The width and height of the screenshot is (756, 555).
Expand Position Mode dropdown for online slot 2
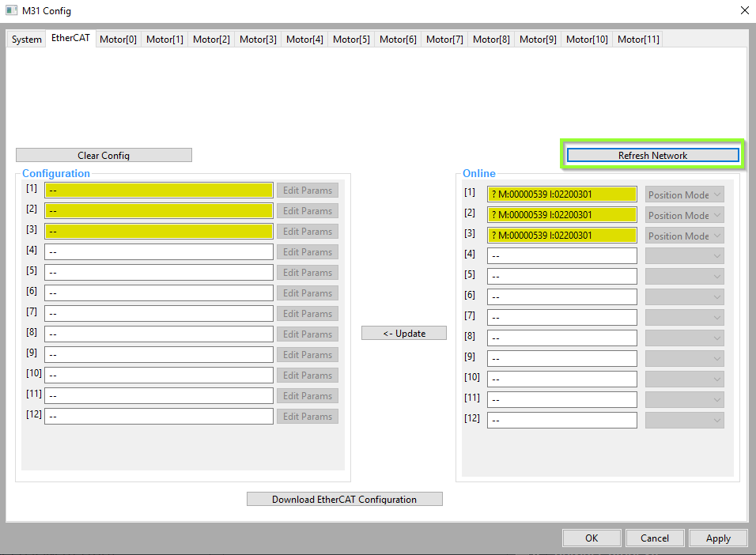pos(685,215)
